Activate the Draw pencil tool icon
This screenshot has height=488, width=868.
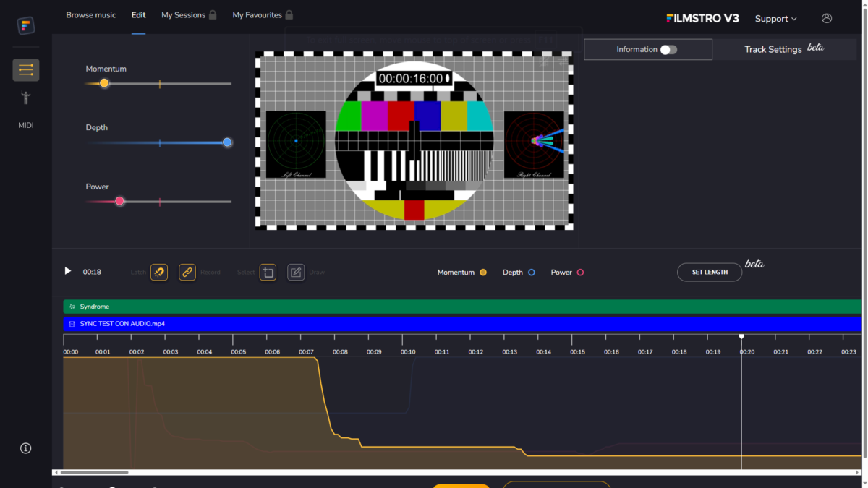[296, 273]
